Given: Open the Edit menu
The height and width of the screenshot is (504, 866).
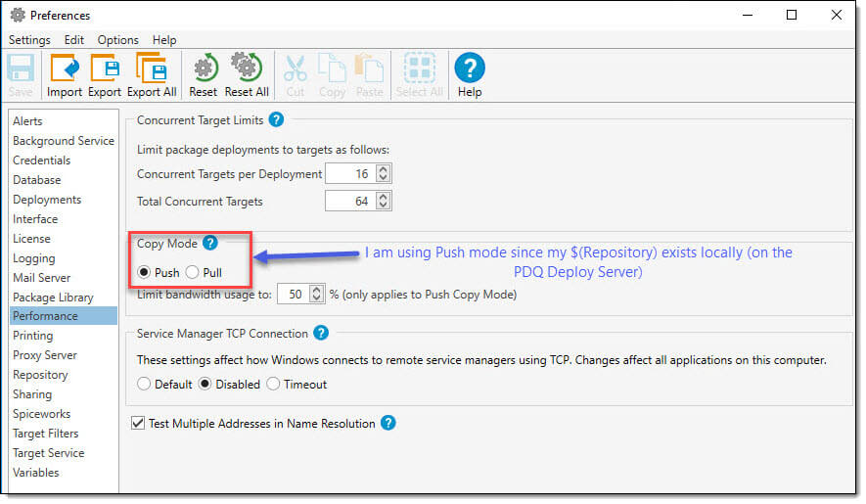Looking at the screenshot, I should click(74, 40).
